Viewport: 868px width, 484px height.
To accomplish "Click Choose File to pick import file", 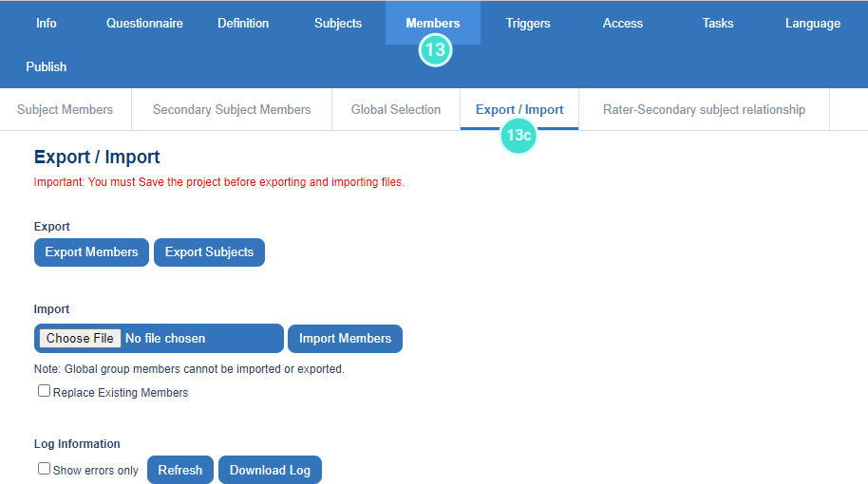I will pos(80,339).
